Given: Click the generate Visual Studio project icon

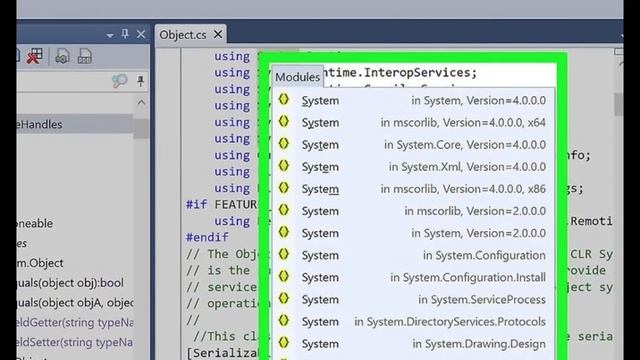Looking at the screenshot, I should (62, 56).
